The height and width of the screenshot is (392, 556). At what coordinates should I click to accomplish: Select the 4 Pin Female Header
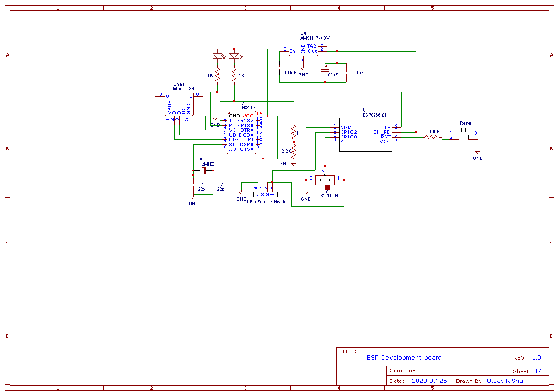click(264, 194)
